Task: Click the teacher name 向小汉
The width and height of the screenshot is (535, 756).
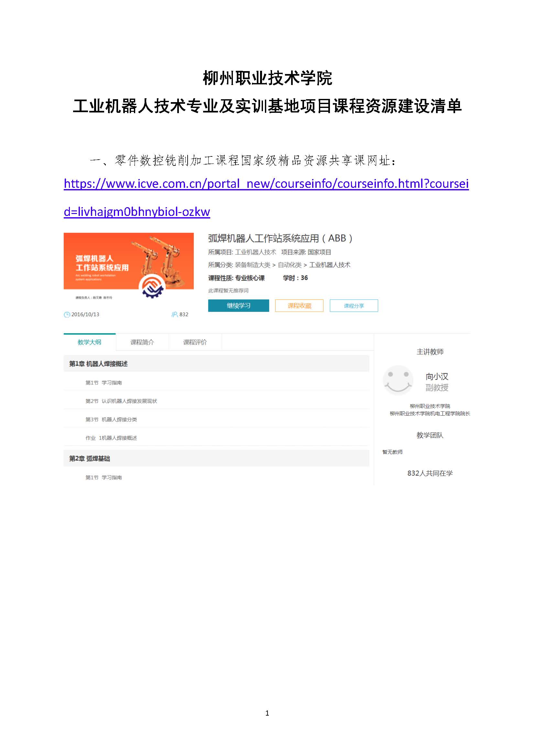Action: click(x=437, y=376)
